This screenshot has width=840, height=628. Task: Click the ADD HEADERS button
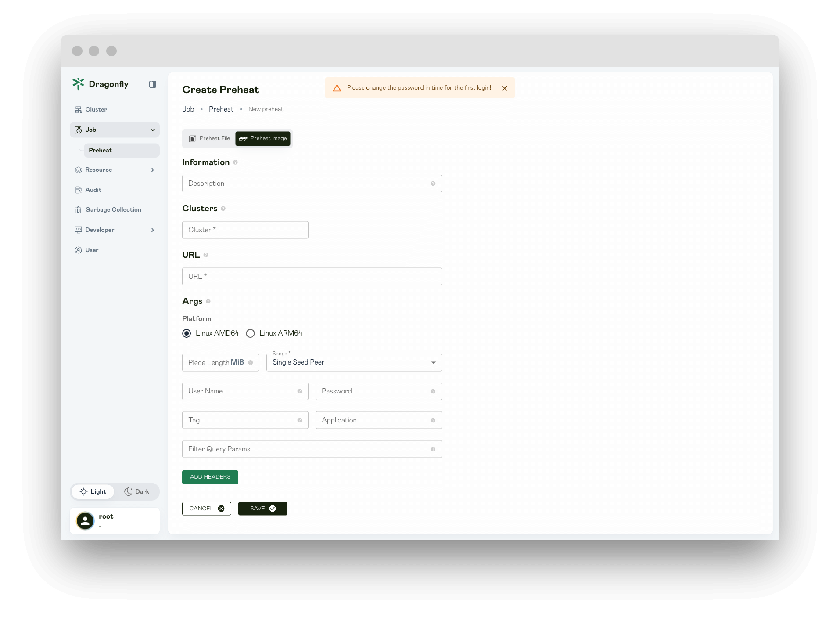(x=210, y=477)
